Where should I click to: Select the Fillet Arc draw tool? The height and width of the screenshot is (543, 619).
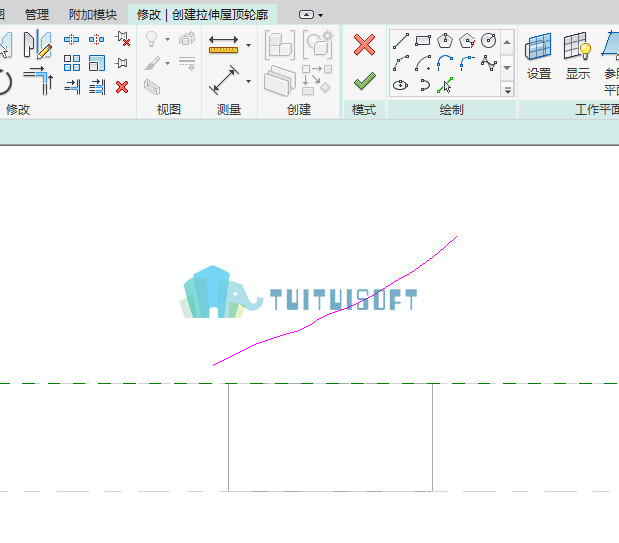[467, 63]
